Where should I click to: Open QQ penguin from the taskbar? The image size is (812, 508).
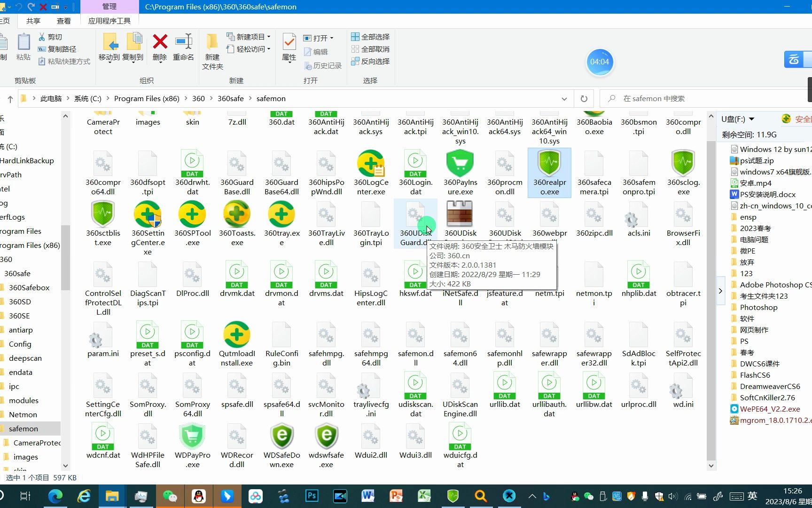[199, 496]
